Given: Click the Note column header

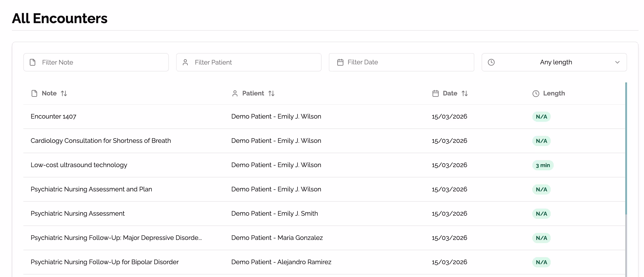Looking at the screenshot, I should (x=49, y=93).
